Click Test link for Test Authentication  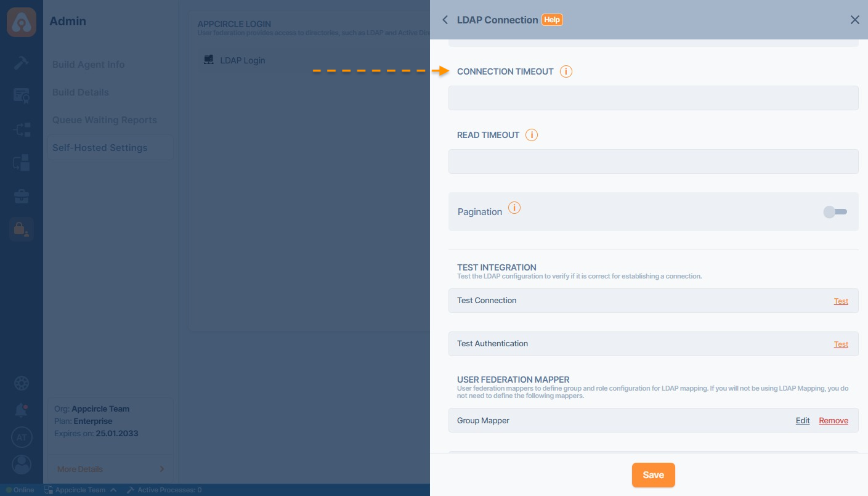[840, 344]
